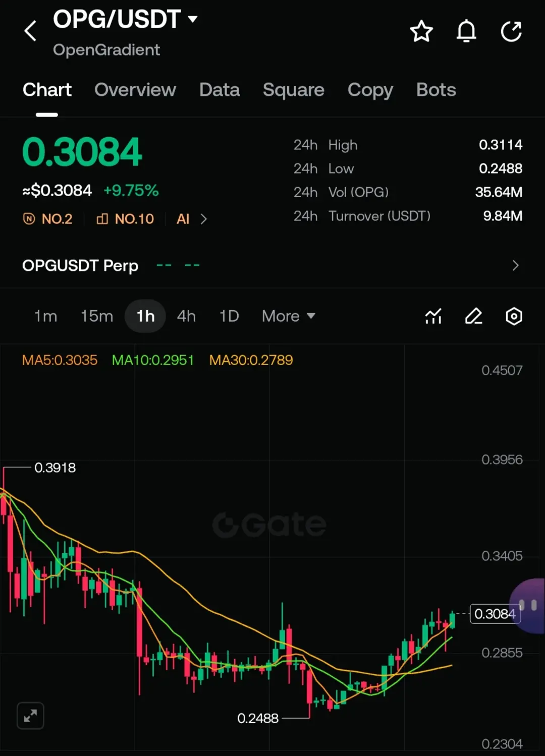Expand the AI tag chevron
This screenshot has height=756, width=545.
click(x=203, y=219)
